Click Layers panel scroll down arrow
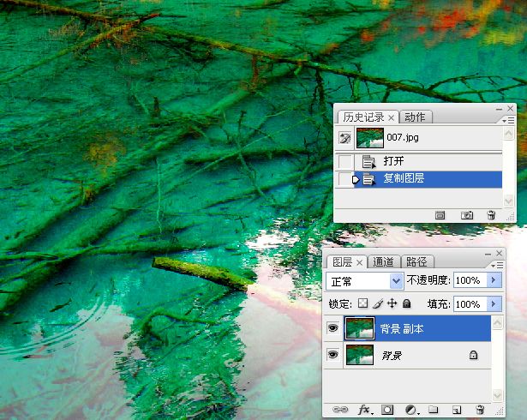Image resolution: width=527 pixels, height=420 pixels. click(498, 395)
